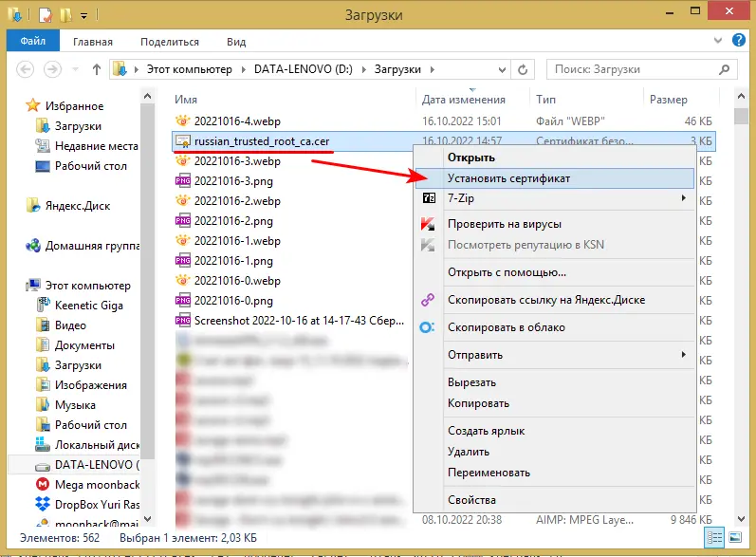Open the Help question mark icon

pos(739,40)
